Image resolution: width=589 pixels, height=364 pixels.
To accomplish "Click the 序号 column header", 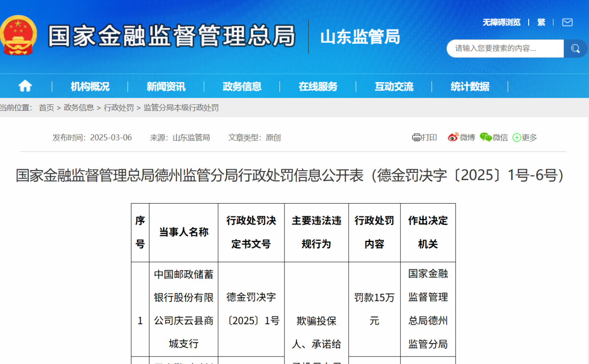I will (x=140, y=232).
